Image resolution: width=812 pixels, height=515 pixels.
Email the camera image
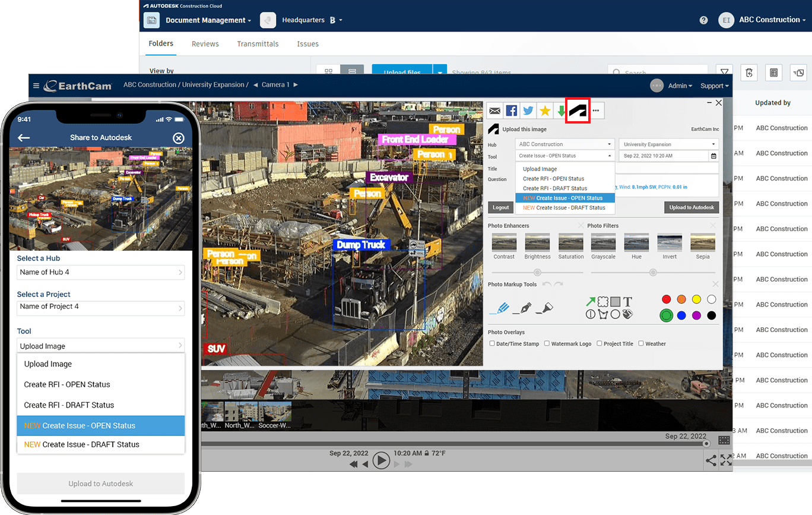(494, 110)
